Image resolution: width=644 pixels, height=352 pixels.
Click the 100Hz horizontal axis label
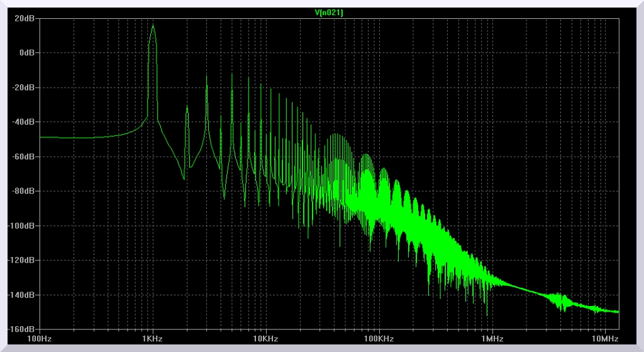tap(40, 339)
